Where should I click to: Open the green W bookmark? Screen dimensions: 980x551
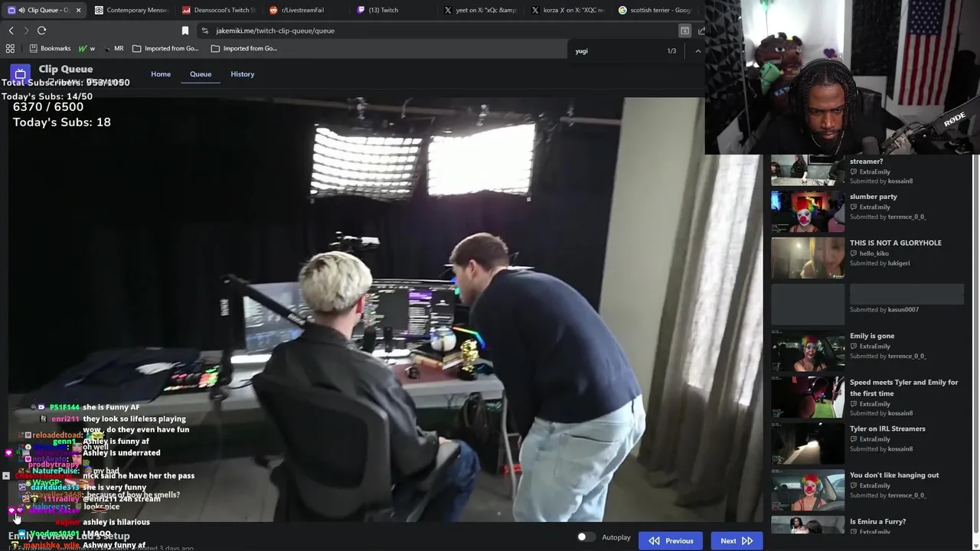tap(87, 48)
